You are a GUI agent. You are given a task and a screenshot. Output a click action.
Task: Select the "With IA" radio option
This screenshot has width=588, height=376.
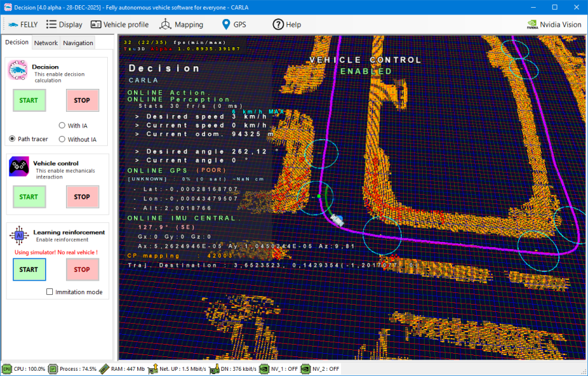pos(62,126)
